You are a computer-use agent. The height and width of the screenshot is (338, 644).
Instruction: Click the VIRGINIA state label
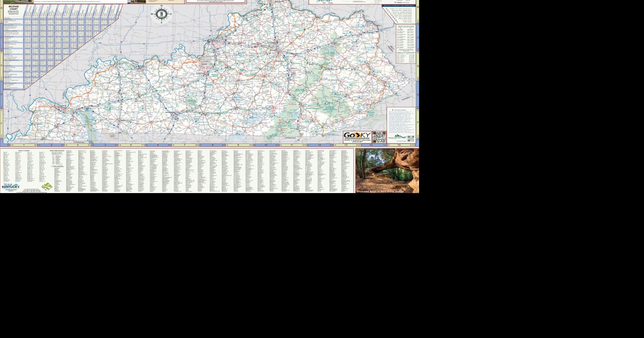coord(406,99)
